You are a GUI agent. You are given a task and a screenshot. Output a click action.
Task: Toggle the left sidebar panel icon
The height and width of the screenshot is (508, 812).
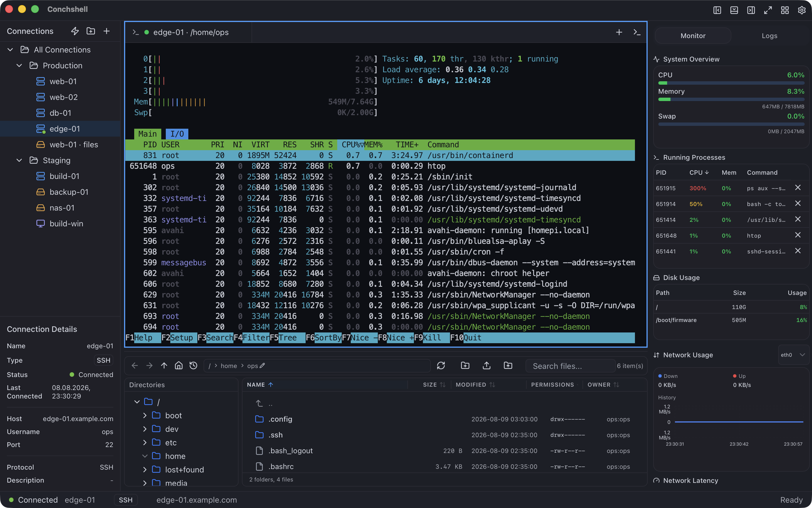pyautogui.click(x=717, y=10)
